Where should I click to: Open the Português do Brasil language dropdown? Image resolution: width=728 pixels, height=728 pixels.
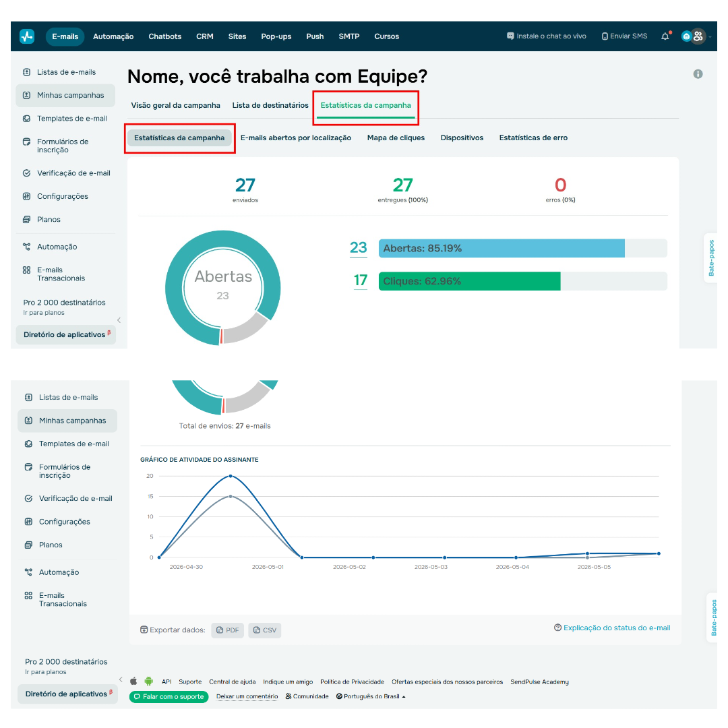(371, 696)
